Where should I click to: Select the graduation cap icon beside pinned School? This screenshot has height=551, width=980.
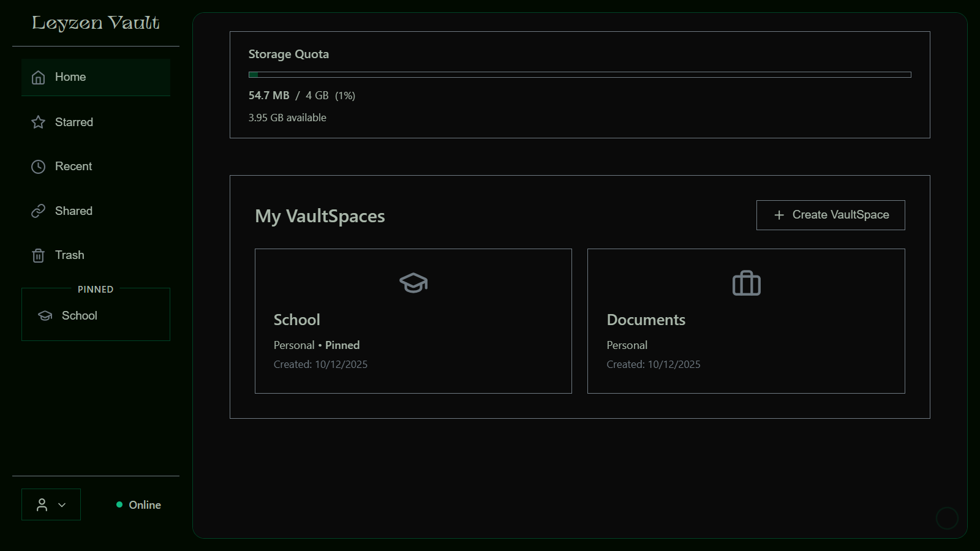click(45, 315)
